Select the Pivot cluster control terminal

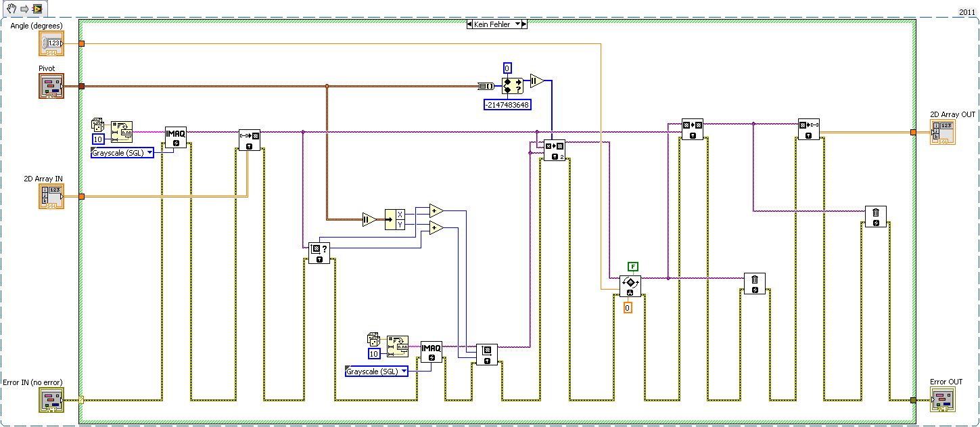tap(51, 86)
